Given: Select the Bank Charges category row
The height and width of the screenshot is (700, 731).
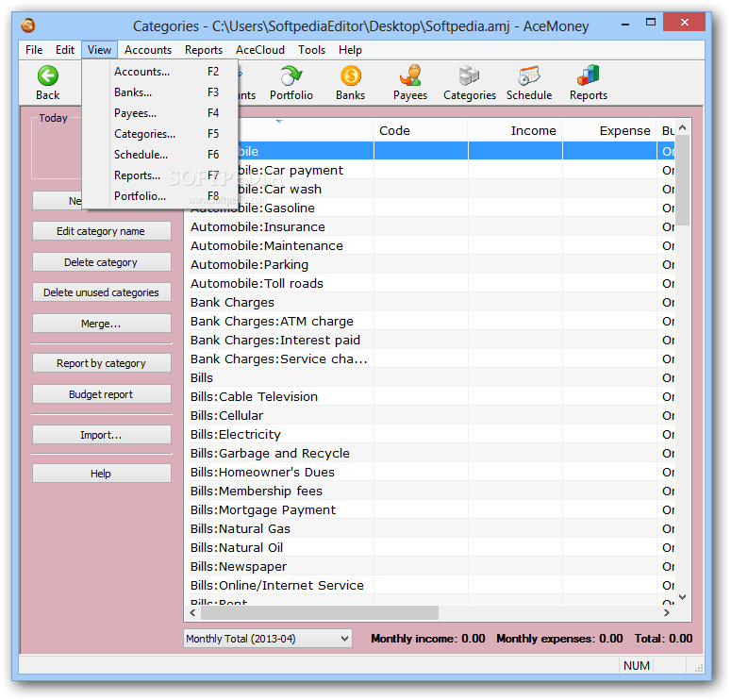Looking at the screenshot, I should tap(429, 303).
